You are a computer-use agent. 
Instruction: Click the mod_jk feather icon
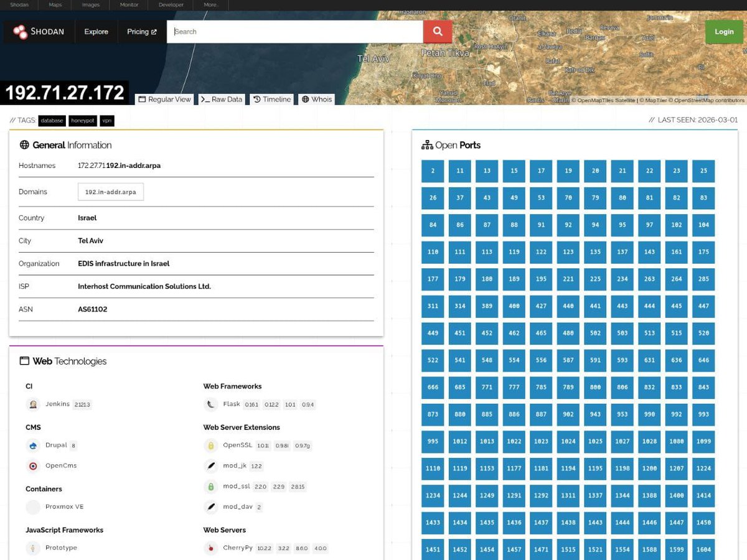[x=210, y=465]
